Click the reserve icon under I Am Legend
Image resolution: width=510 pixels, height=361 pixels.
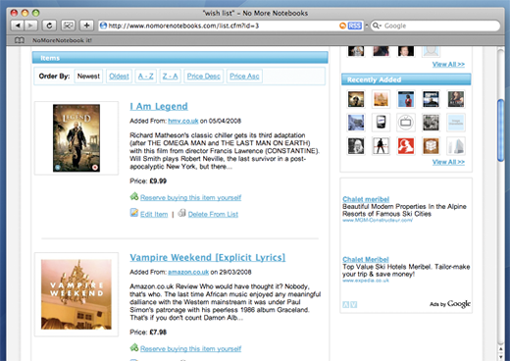(x=134, y=196)
